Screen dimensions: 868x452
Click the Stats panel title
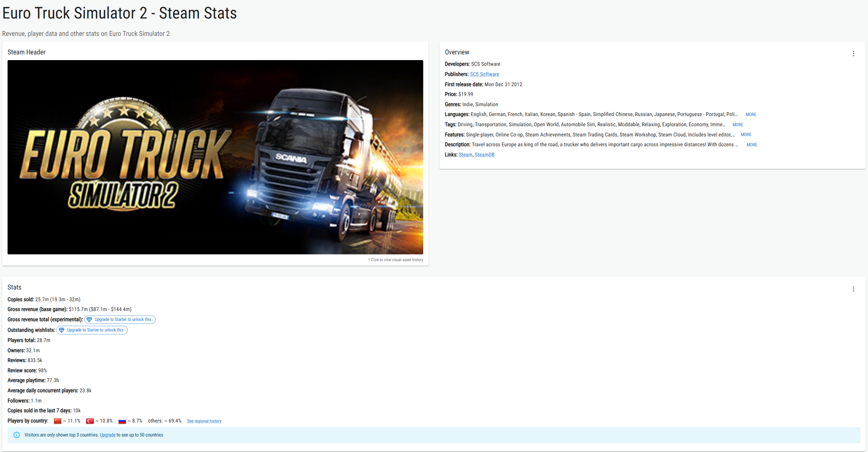[x=14, y=287]
